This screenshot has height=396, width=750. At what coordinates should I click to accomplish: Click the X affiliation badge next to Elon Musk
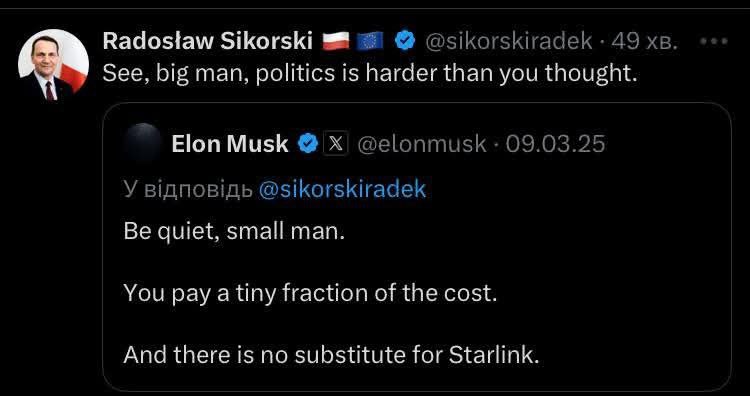336,143
